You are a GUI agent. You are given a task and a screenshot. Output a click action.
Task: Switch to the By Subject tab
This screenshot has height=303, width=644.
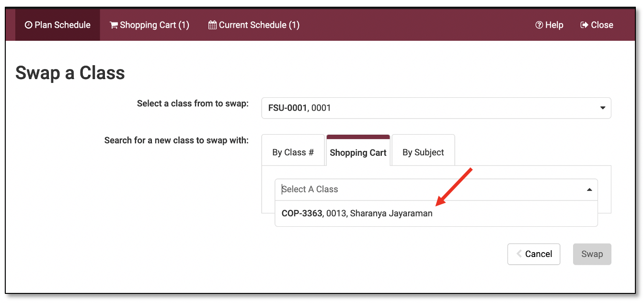point(423,152)
